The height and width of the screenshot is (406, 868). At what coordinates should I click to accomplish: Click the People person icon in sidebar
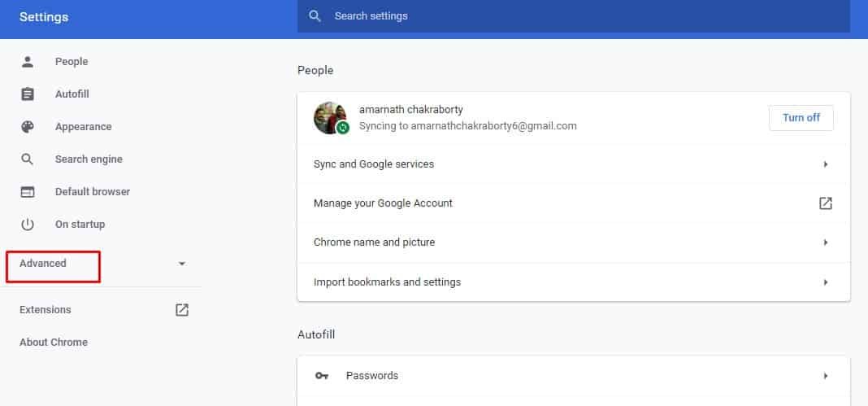coord(28,62)
